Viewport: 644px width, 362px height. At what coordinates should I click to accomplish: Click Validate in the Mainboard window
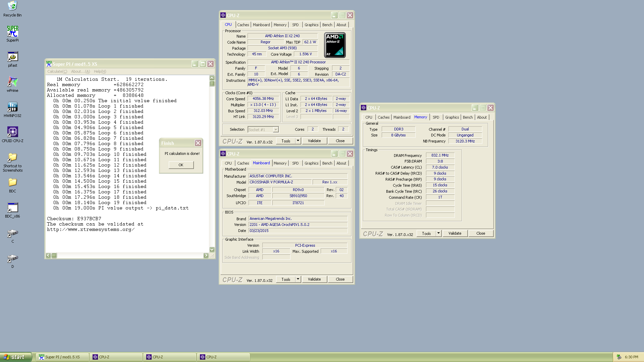tap(314, 279)
